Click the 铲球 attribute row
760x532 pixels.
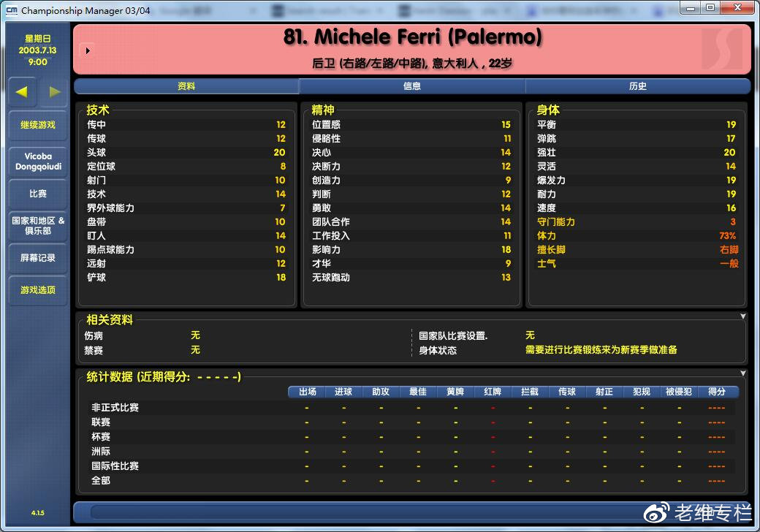186,277
